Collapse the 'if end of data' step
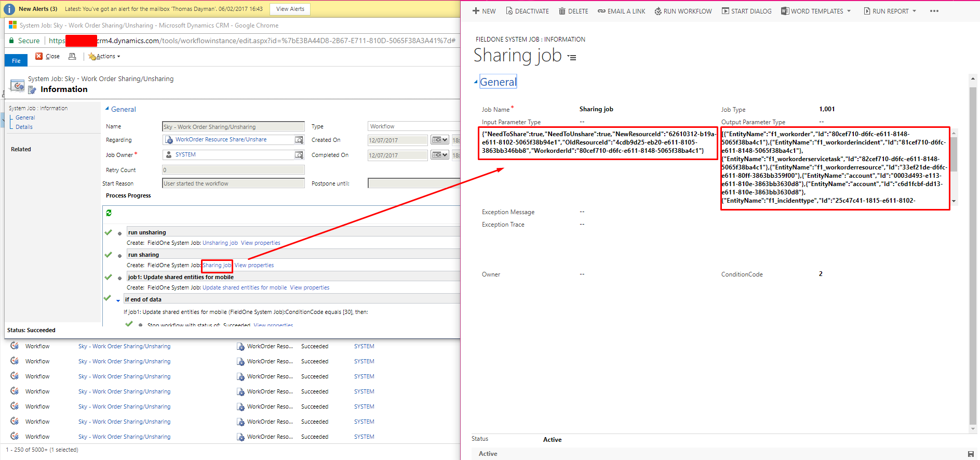 (x=118, y=300)
